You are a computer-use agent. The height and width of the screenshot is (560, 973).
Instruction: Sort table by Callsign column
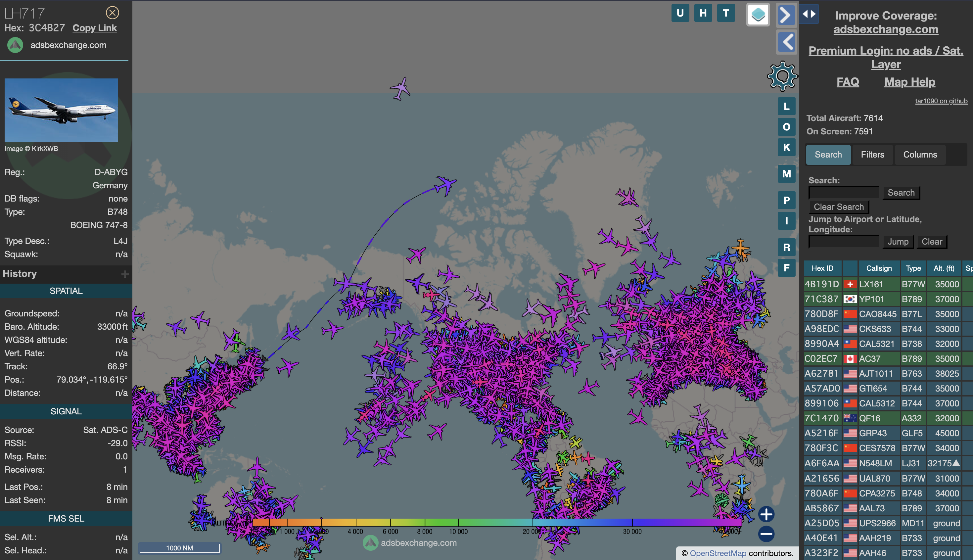[x=878, y=268]
